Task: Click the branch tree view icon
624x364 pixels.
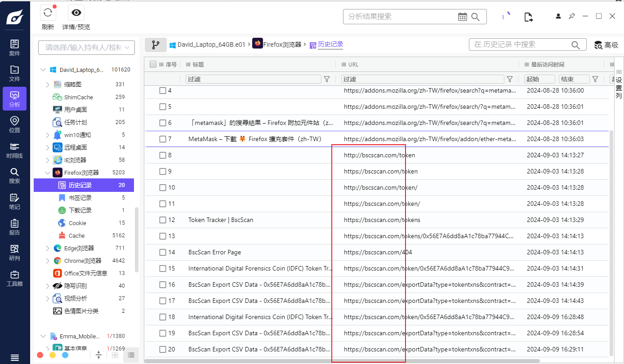Action: point(156,45)
